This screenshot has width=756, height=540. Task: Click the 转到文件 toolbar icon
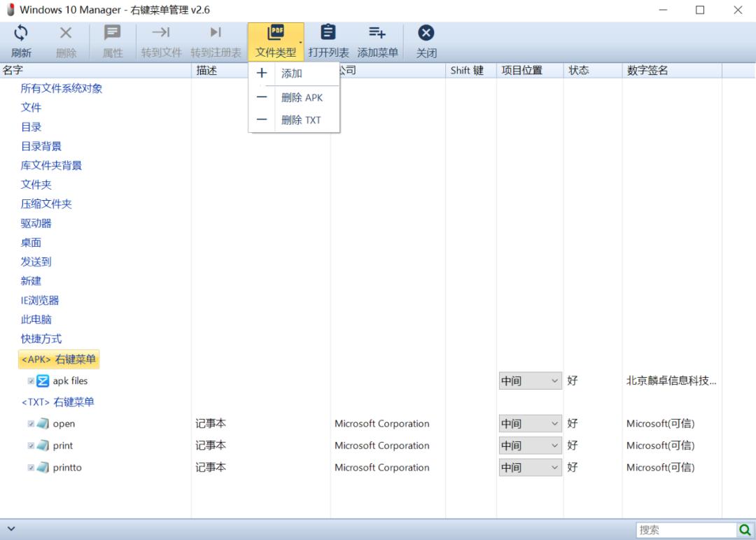(161, 32)
